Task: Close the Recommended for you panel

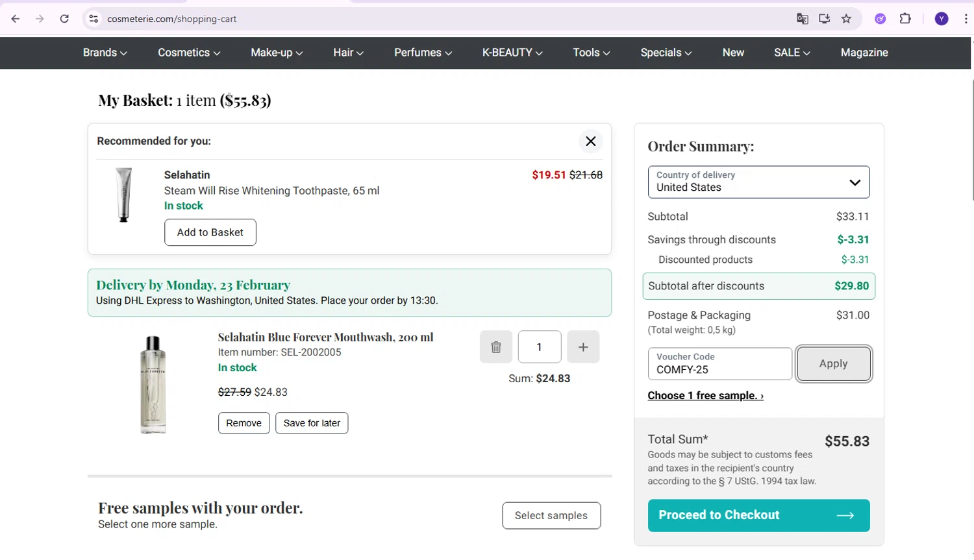Action: [x=591, y=141]
